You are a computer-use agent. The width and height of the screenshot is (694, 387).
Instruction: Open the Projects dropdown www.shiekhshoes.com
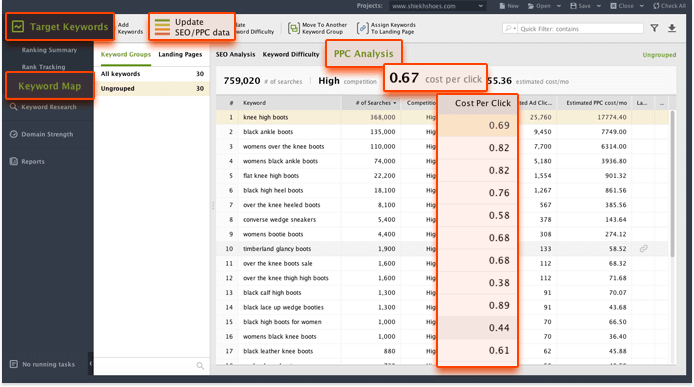[x=438, y=6]
